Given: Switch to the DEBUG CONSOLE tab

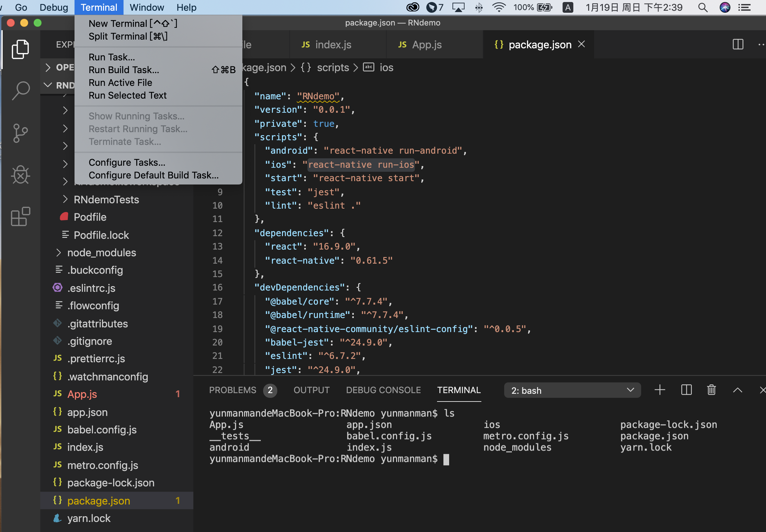Looking at the screenshot, I should tap(383, 390).
